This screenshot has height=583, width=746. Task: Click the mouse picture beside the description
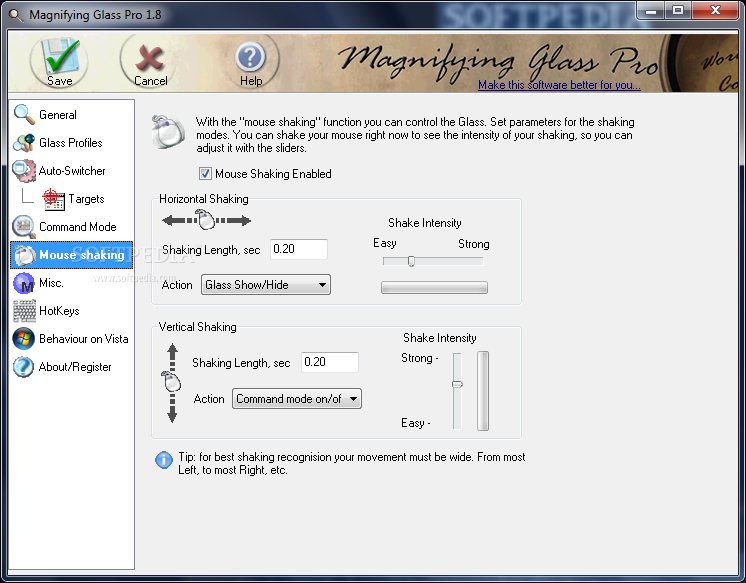[168, 131]
